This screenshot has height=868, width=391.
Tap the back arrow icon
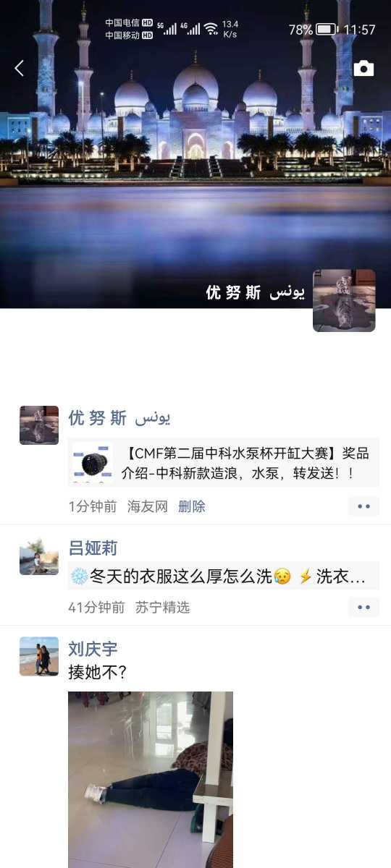20,68
